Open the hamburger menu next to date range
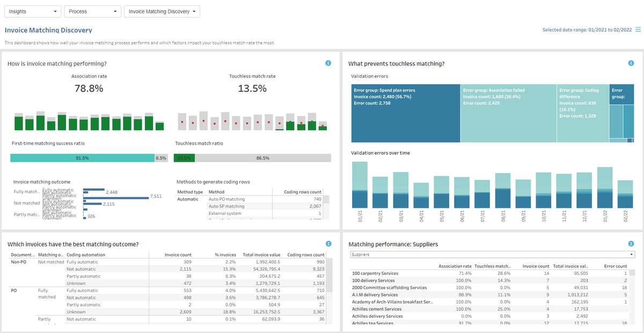 (x=638, y=30)
